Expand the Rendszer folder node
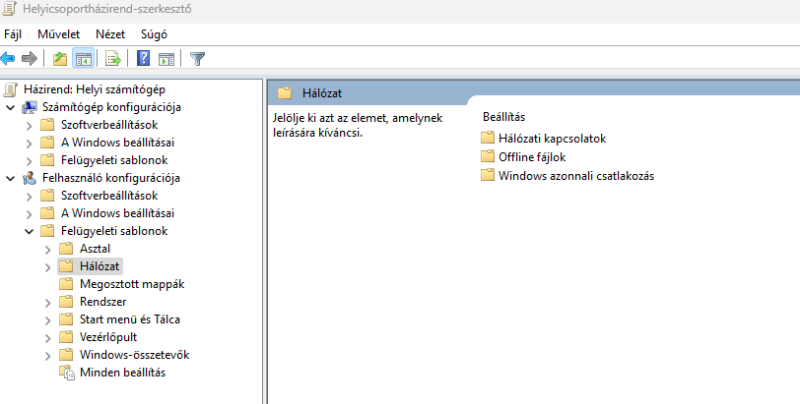 click(48, 302)
